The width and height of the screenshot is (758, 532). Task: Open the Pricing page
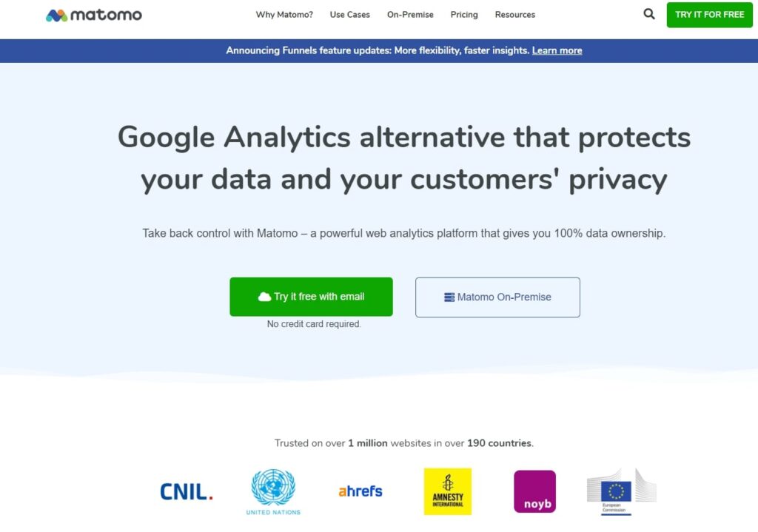(464, 15)
